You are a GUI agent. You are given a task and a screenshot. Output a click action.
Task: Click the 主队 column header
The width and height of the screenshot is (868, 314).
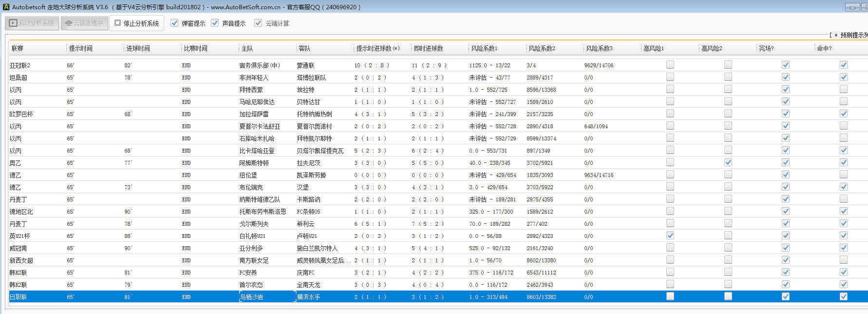pyautogui.click(x=247, y=48)
